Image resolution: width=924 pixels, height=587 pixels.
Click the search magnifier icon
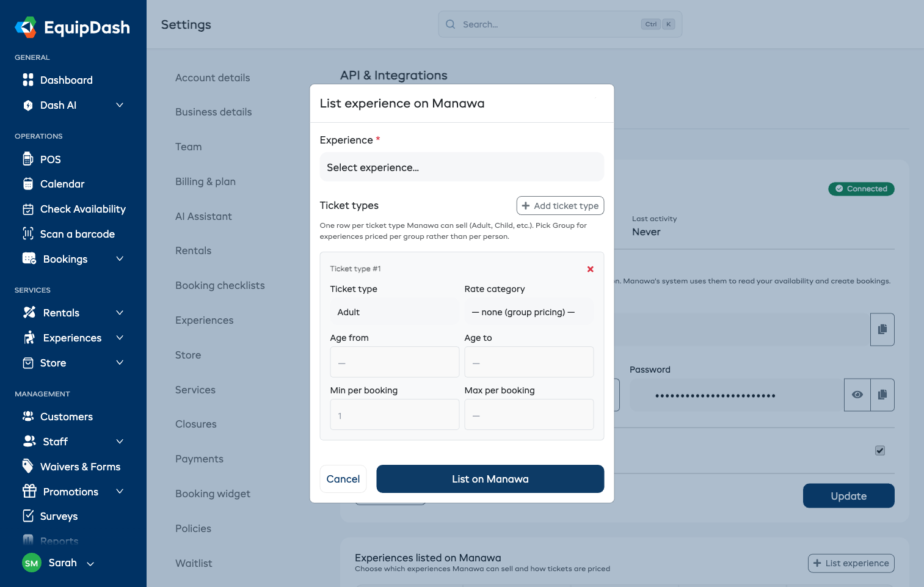(451, 24)
